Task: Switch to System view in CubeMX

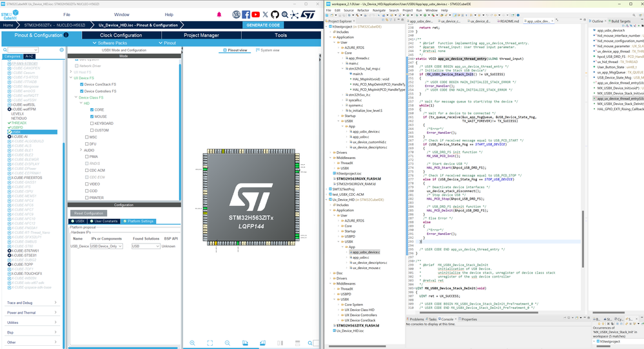Action: point(268,50)
